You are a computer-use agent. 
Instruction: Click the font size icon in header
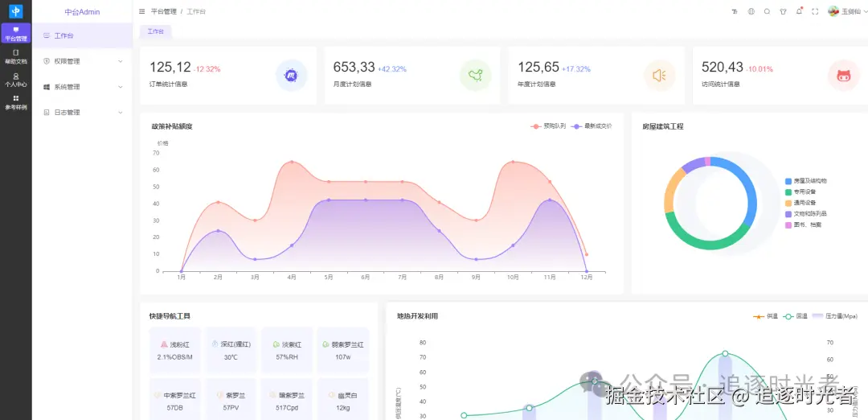pyautogui.click(x=735, y=11)
